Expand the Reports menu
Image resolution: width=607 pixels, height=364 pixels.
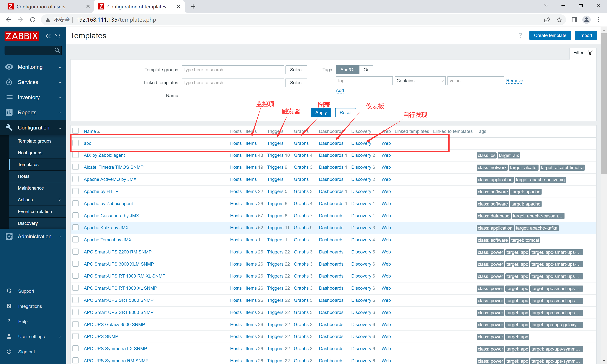coord(60,113)
